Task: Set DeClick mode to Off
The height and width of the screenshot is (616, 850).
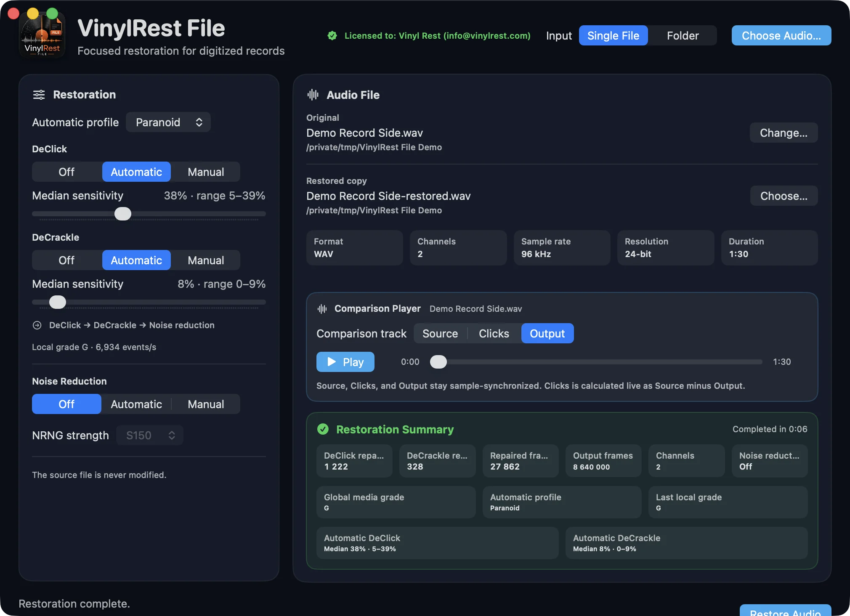Action: point(66,172)
